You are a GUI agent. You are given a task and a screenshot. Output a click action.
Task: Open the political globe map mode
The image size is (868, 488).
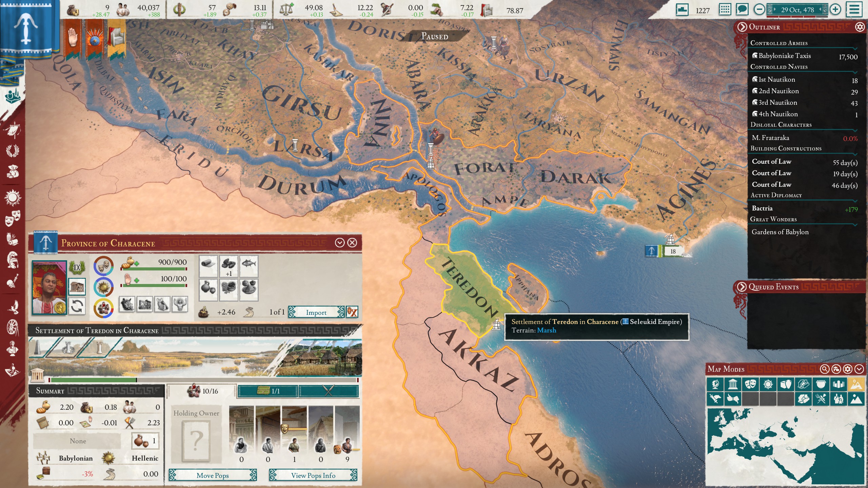(715, 384)
